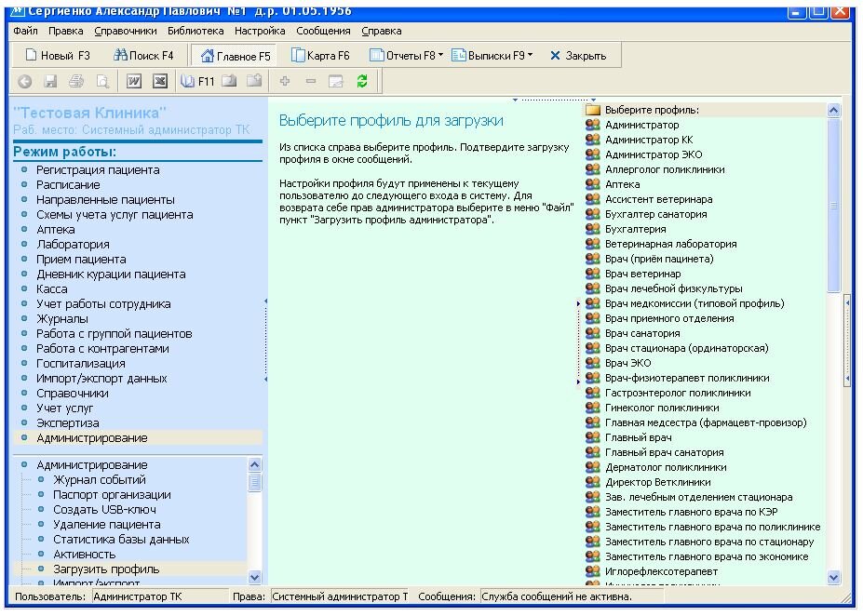The width and height of the screenshot is (863, 616).
Task: Choose Врач санатория profile
Action: pos(642,333)
